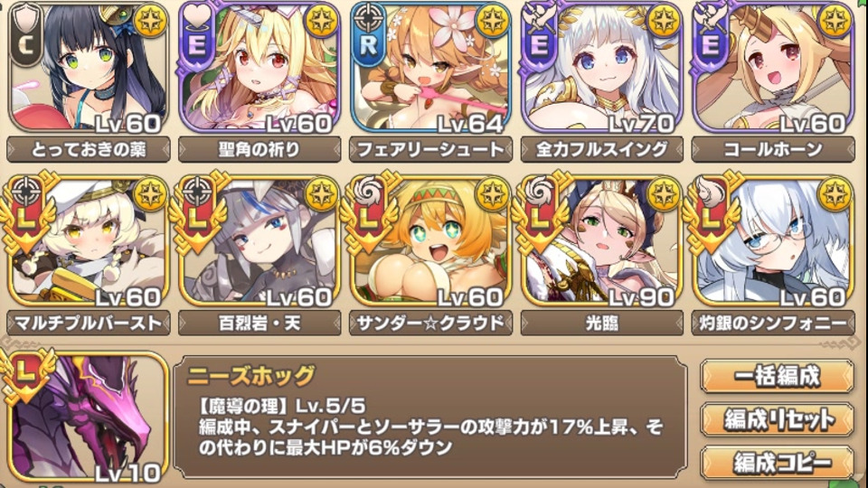The height and width of the screenshot is (488, 868).
Task: Select the blonde horned character above 聖角の祈り
Action: click(x=259, y=68)
